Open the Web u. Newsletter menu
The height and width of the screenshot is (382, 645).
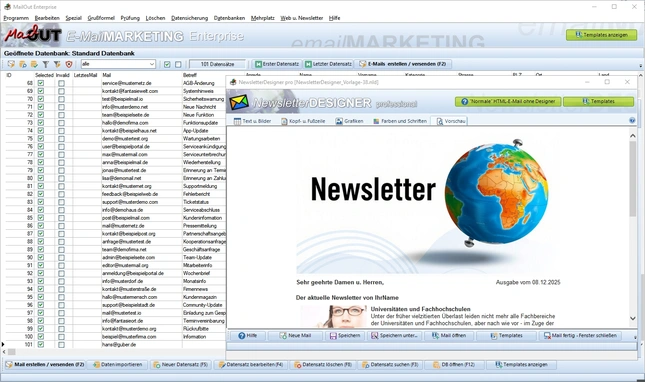(x=302, y=18)
